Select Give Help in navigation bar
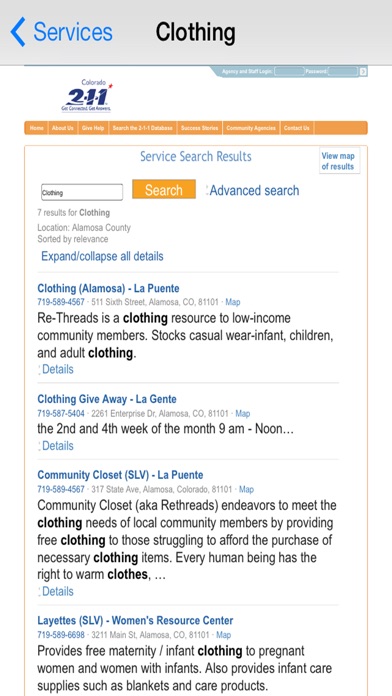The image size is (392, 696). [93, 128]
